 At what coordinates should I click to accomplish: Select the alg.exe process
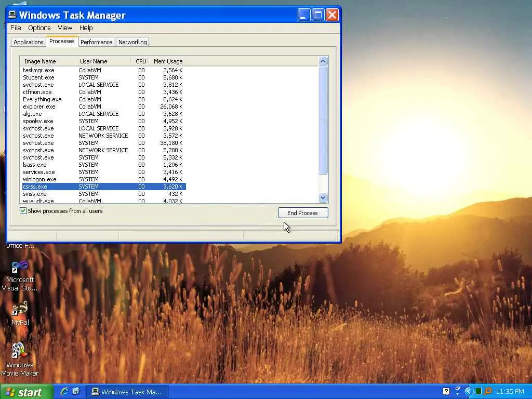point(103,114)
